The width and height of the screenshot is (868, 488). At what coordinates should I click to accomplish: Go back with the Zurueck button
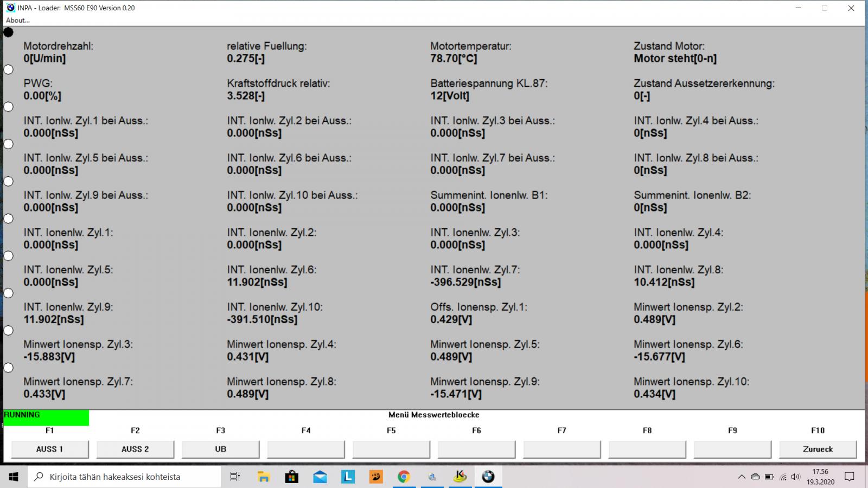pyautogui.click(x=818, y=449)
